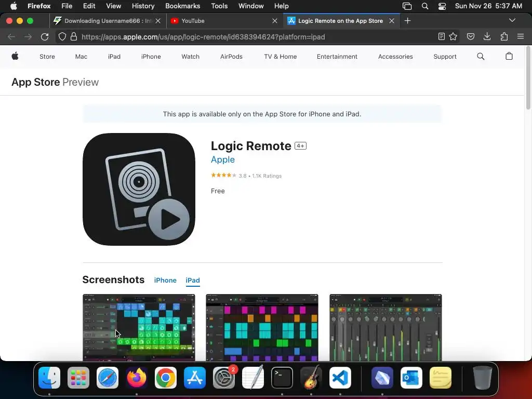Open Stickies from the dock
The image size is (532, 399).
pos(441,378)
